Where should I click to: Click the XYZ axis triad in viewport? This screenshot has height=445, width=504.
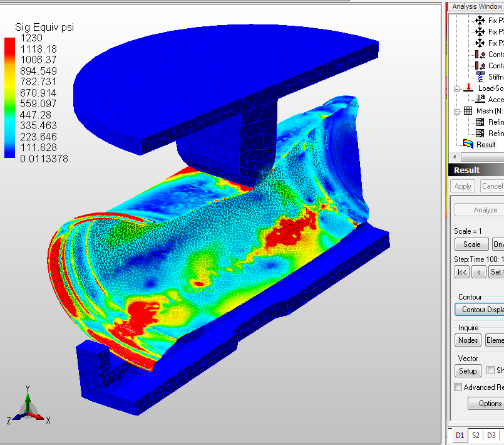coord(28,406)
